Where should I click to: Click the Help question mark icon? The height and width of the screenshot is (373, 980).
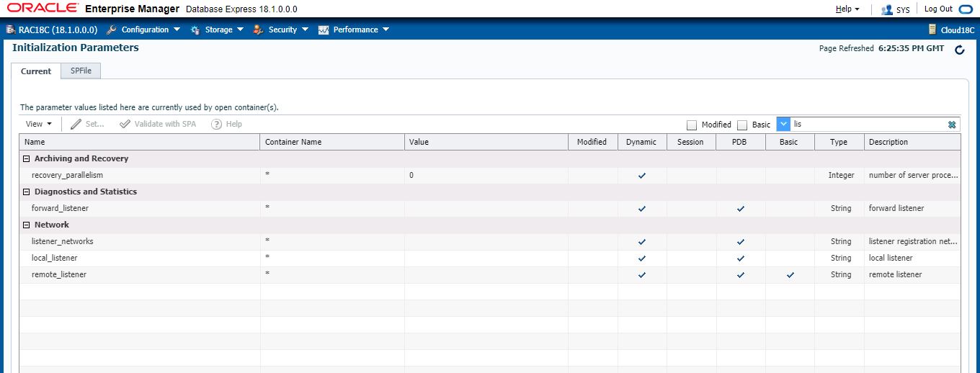point(216,124)
